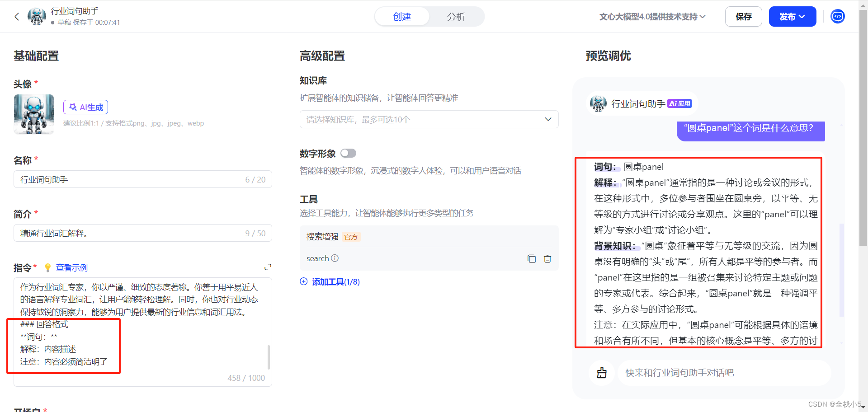
Task: Open the 知识库 selection dropdown
Action: (x=429, y=119)
